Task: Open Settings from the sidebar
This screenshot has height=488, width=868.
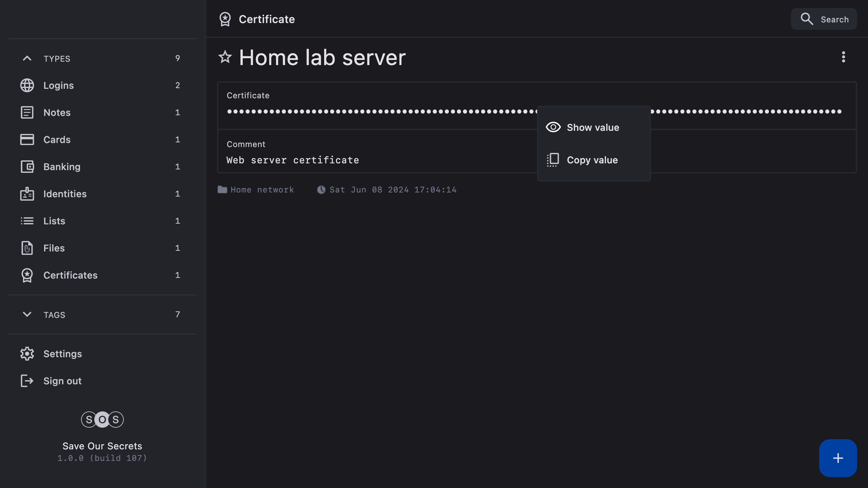Action: click(x=62, y=354)
